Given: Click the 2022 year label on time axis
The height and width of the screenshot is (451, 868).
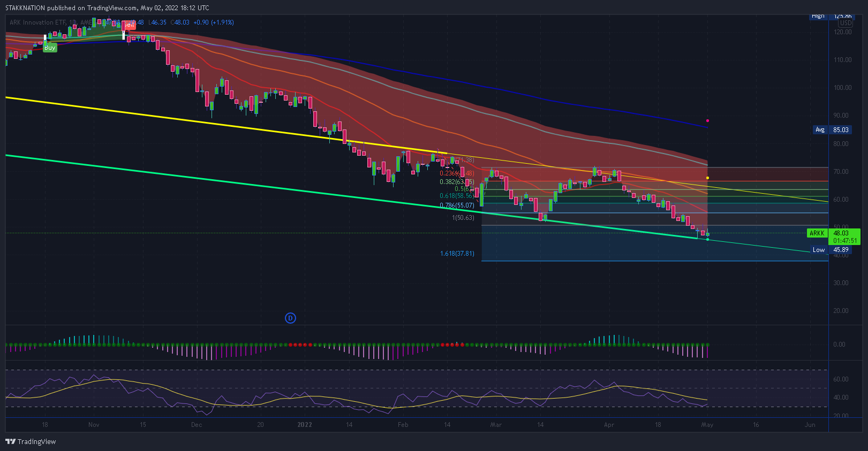Looking at the screenshot, I should 305,425.
